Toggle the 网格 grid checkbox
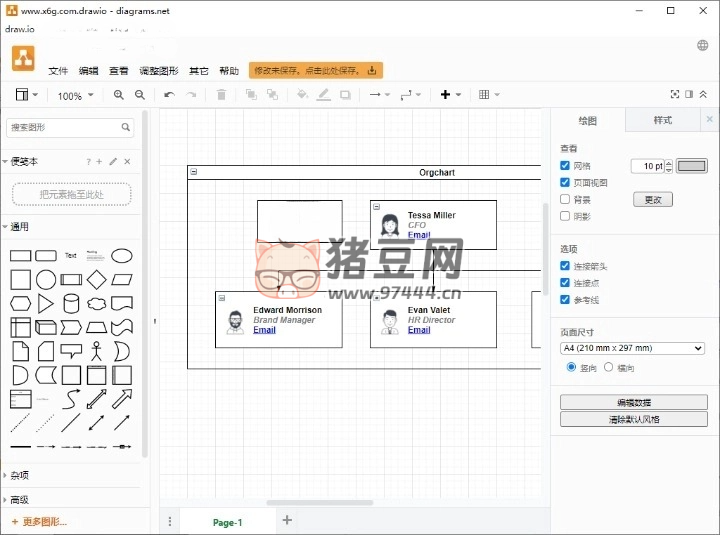720x535 pixels. tap(566, 166)
